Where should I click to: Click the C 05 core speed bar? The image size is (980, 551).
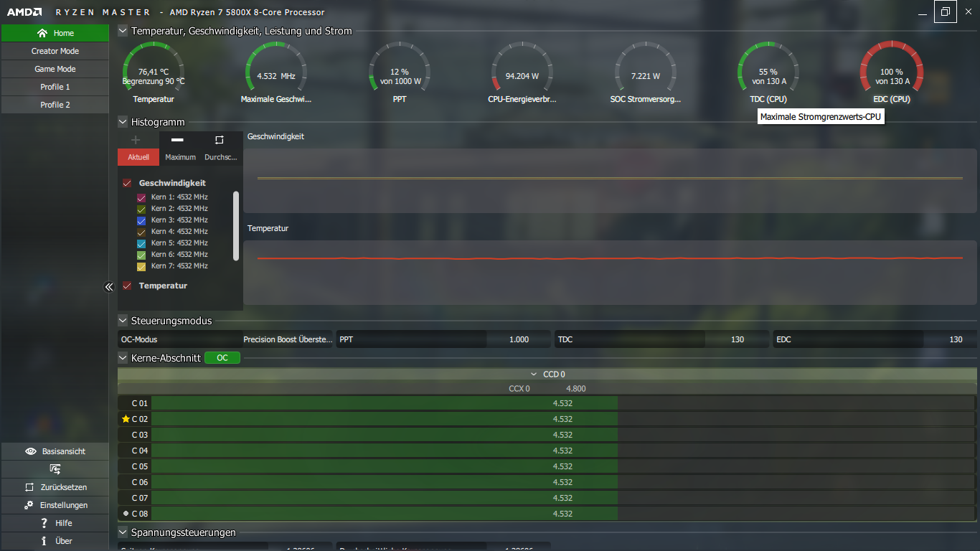point(564,466)
